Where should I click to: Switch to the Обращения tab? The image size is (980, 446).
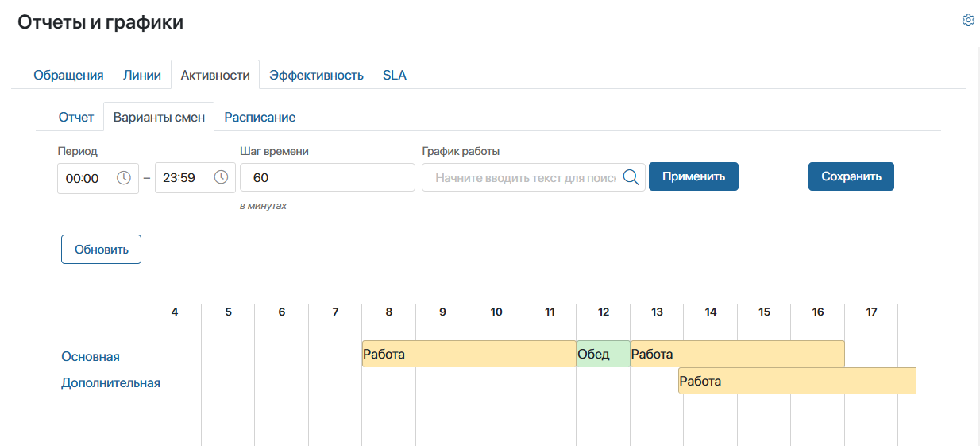(68, 76)
